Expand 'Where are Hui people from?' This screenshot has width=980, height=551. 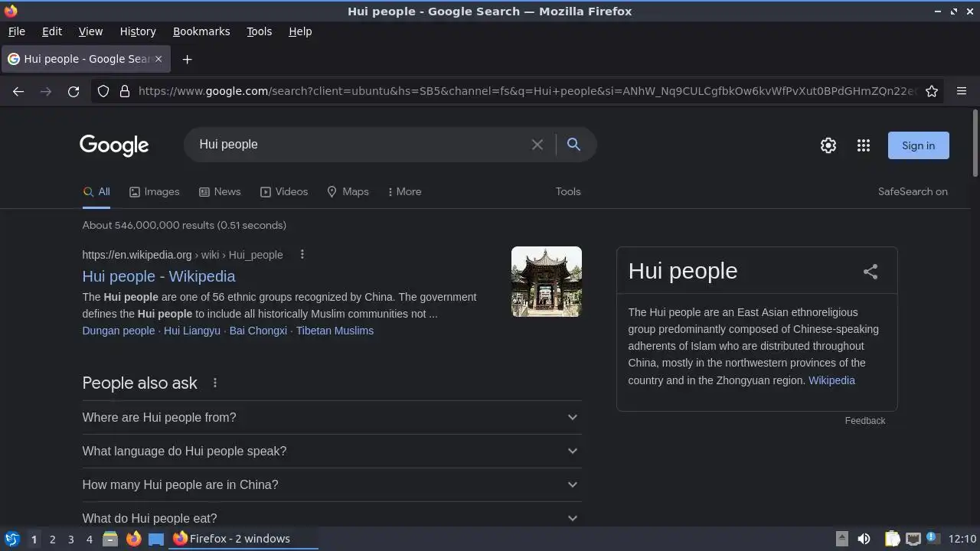click(332, 417)
